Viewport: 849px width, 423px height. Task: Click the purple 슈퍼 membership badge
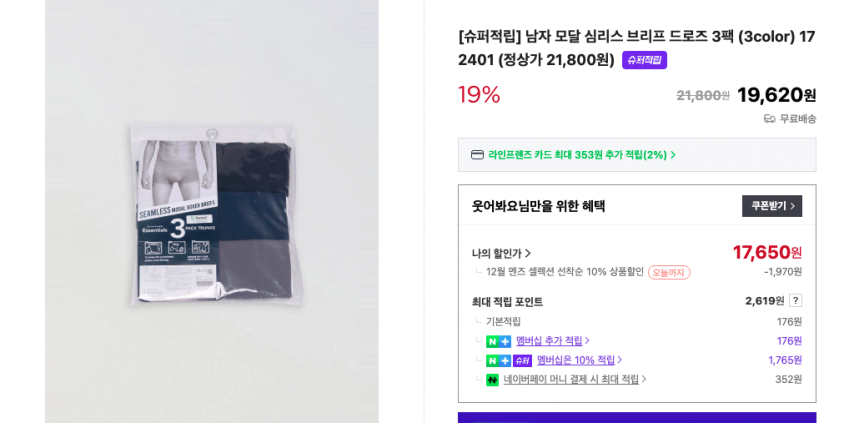(523, 361)
